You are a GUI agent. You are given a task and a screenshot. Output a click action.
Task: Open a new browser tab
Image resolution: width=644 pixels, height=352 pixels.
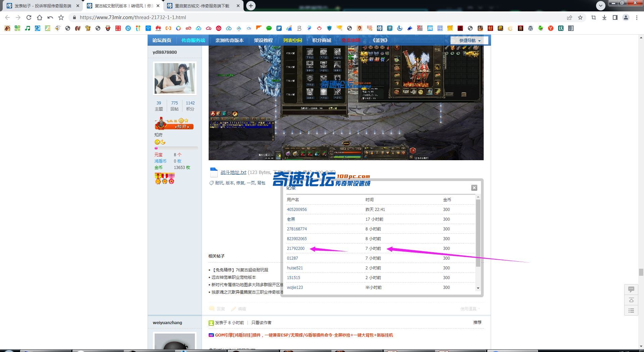pyautogui.click(x=251, y=5)
